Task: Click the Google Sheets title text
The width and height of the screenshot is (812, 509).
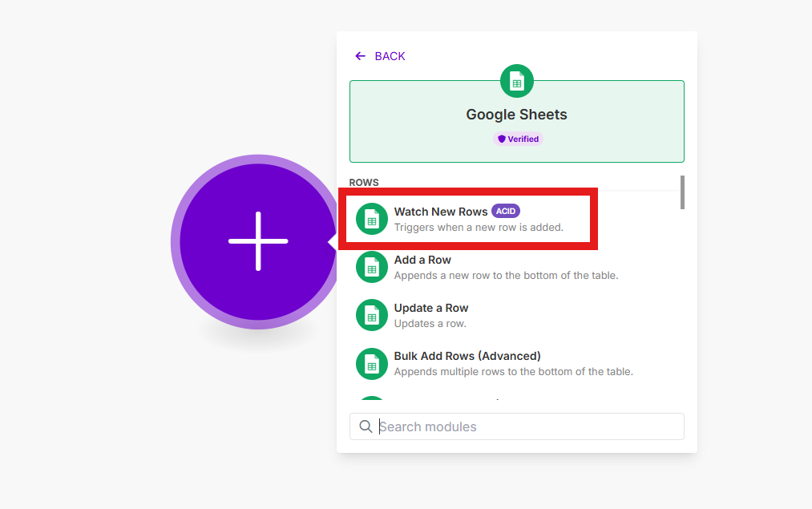Action: 517,115
